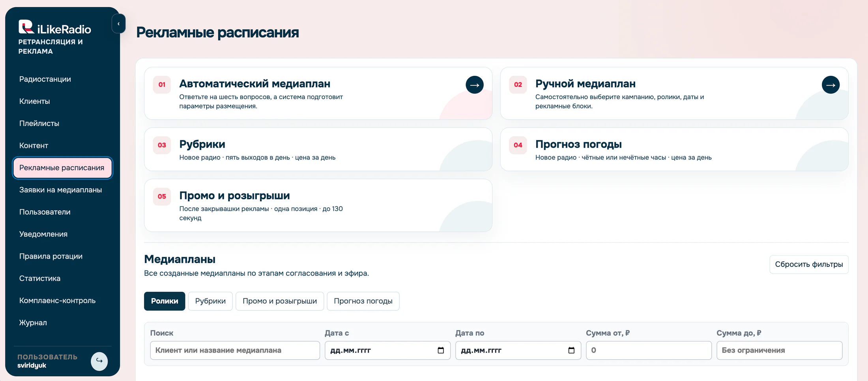The image size is (868, 381).
Task: Click the 03 badge on Рубрики card
Action: click(x=162, y=145)
